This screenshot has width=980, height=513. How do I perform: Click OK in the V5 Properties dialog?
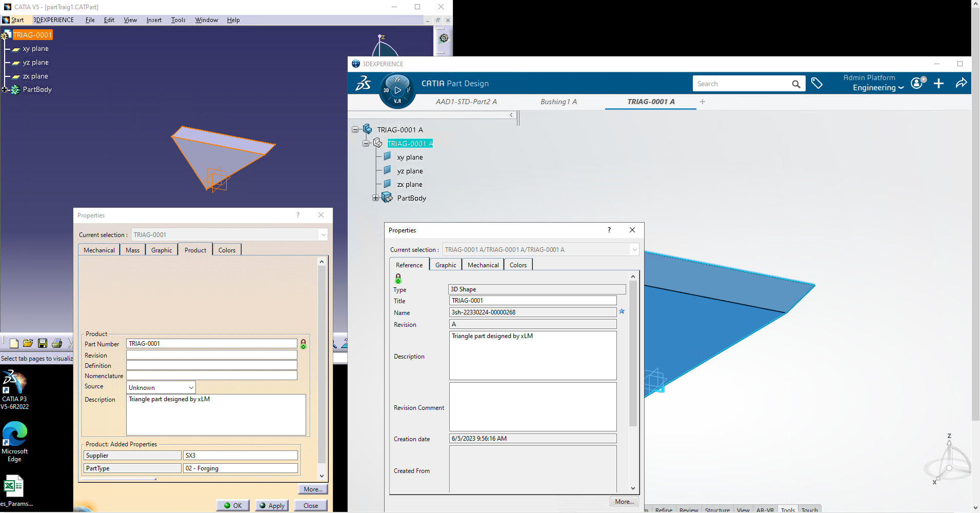coord(233,505)
